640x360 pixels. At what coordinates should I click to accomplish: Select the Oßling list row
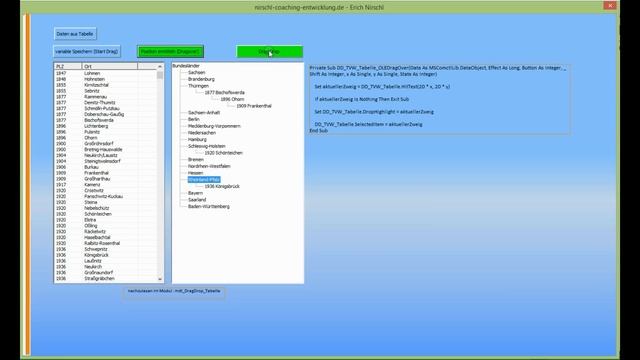[x=105, y=226]
